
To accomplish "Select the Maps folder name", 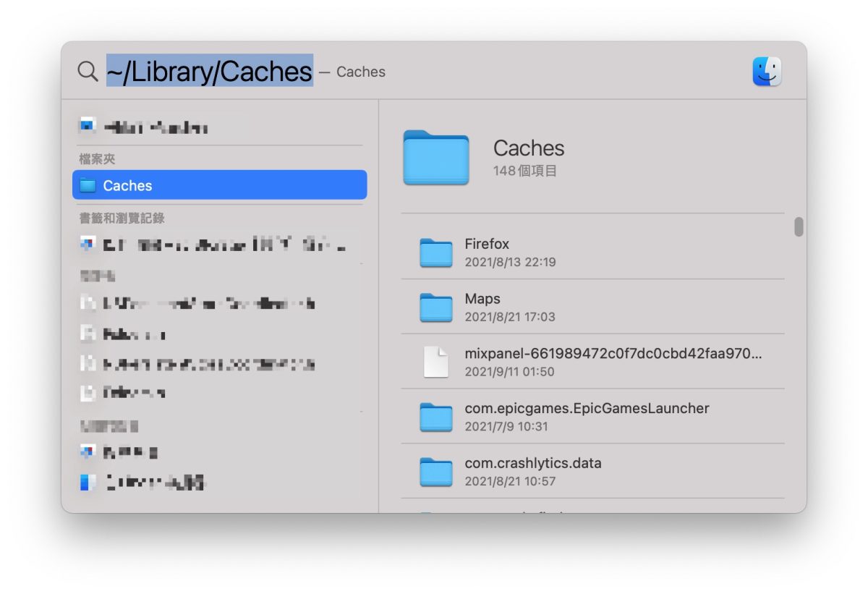I will [x=482, y=299].
